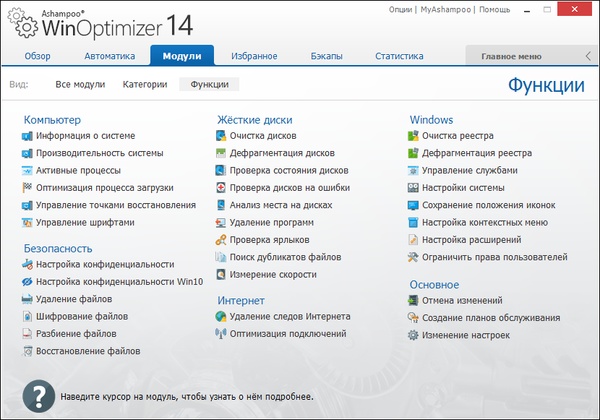
Task: Go to the Статистика tab
Action: point(399,56)
